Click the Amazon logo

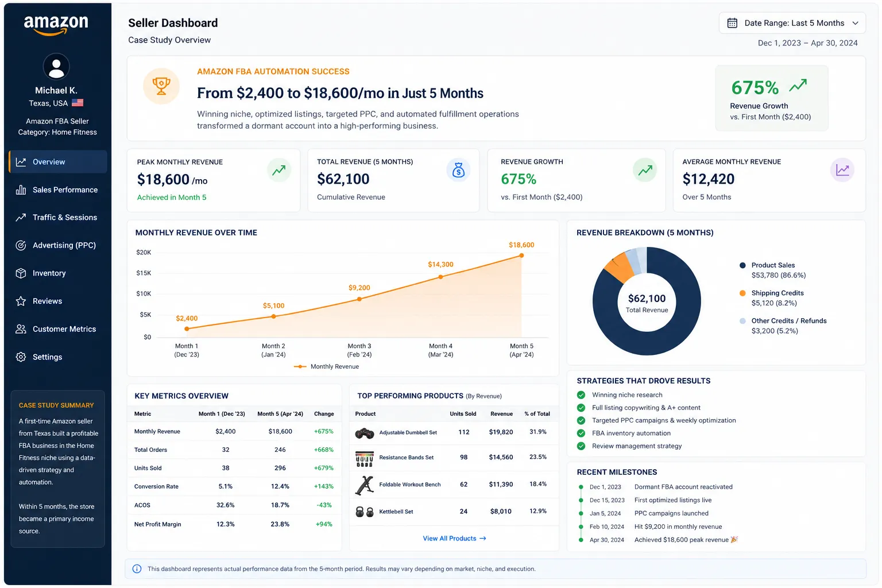click(x=56, y=25)
